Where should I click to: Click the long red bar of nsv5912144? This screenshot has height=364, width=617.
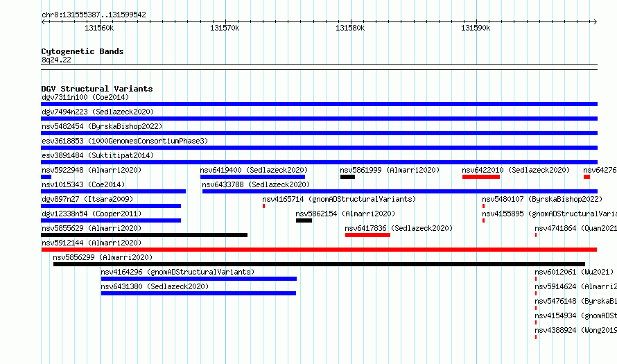(319, 250)
